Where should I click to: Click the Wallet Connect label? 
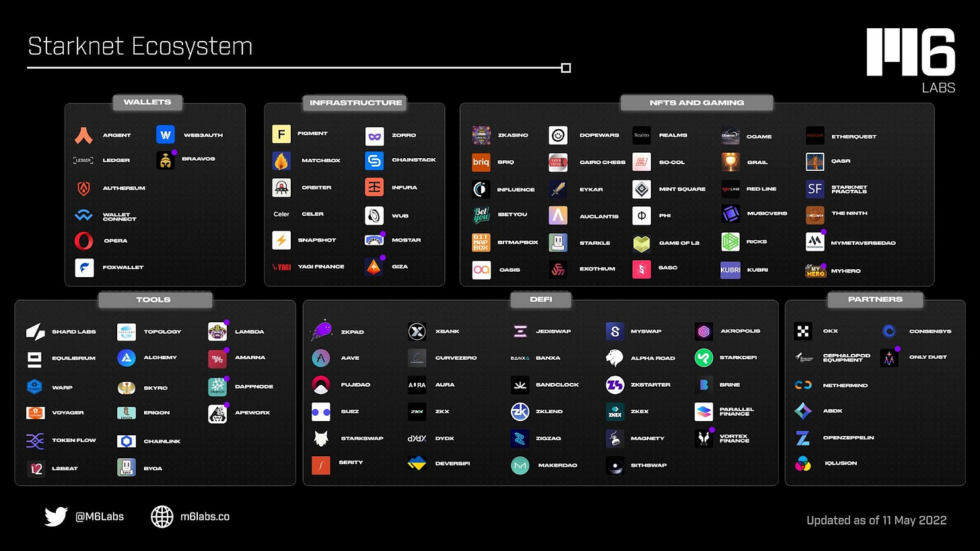(120, 217)
